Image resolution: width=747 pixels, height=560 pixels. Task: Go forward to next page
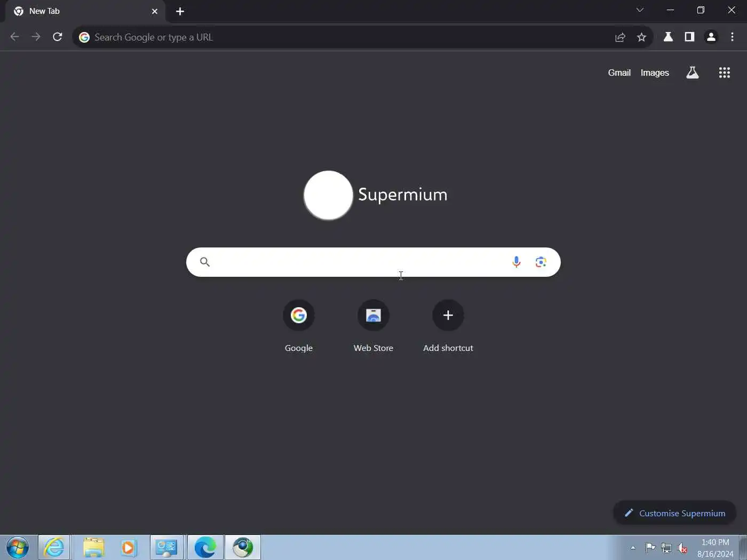click(x=36, y=37)
